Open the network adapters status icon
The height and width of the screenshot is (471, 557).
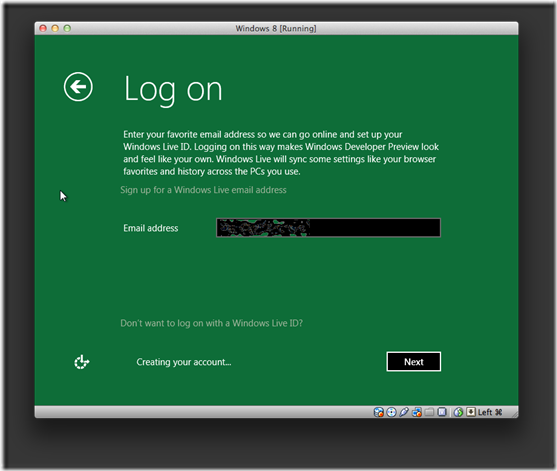click(417, 412)
